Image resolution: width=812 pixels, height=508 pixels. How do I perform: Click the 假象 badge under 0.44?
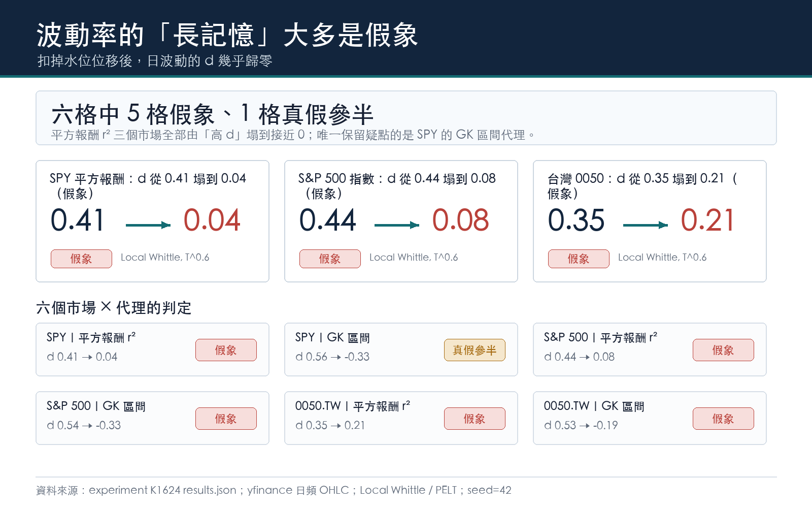click(330, 259)
